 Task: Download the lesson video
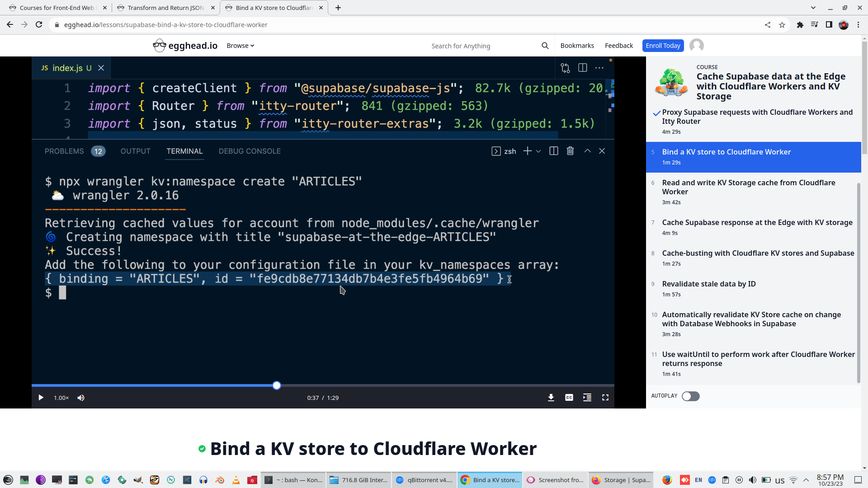(x=551, y=398)
